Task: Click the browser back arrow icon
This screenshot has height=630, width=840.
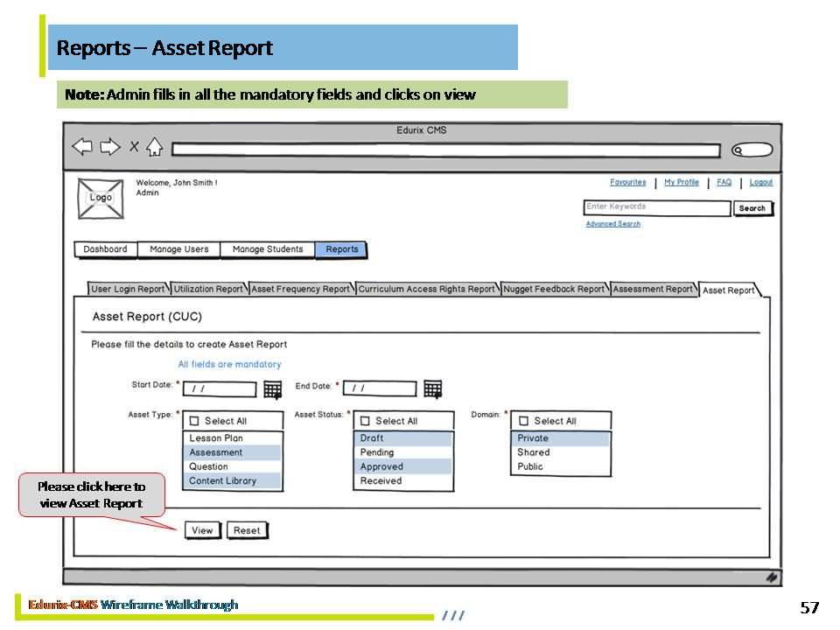Action: point(82,146)
